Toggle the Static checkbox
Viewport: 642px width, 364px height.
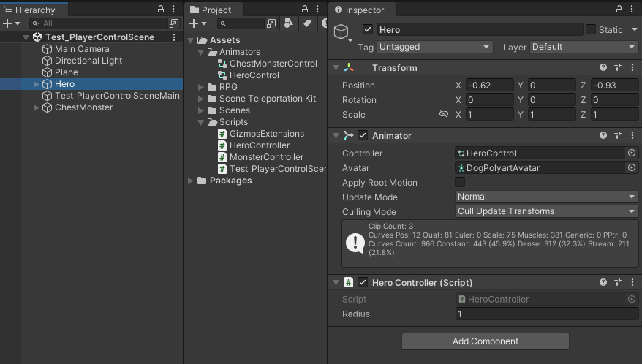tap(590, 29)
